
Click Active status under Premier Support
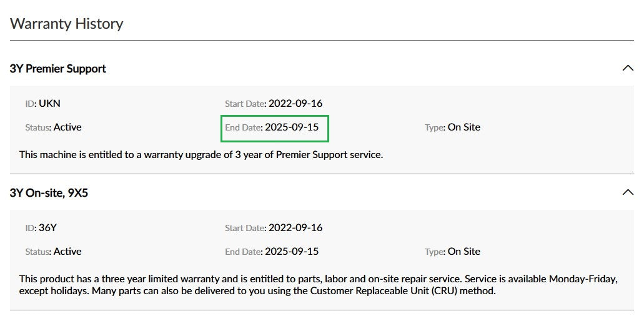click(67, 127)
